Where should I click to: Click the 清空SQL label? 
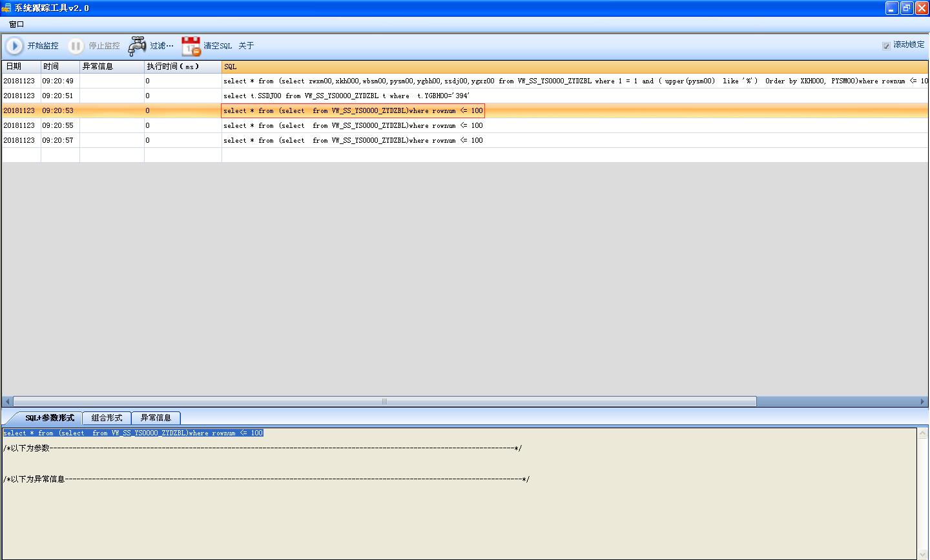click(x=218, y=46)
